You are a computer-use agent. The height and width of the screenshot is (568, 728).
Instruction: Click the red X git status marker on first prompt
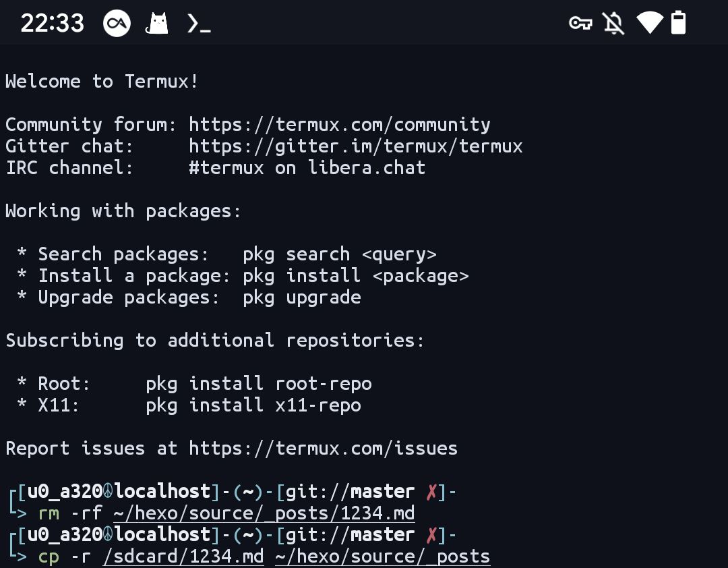431,491
